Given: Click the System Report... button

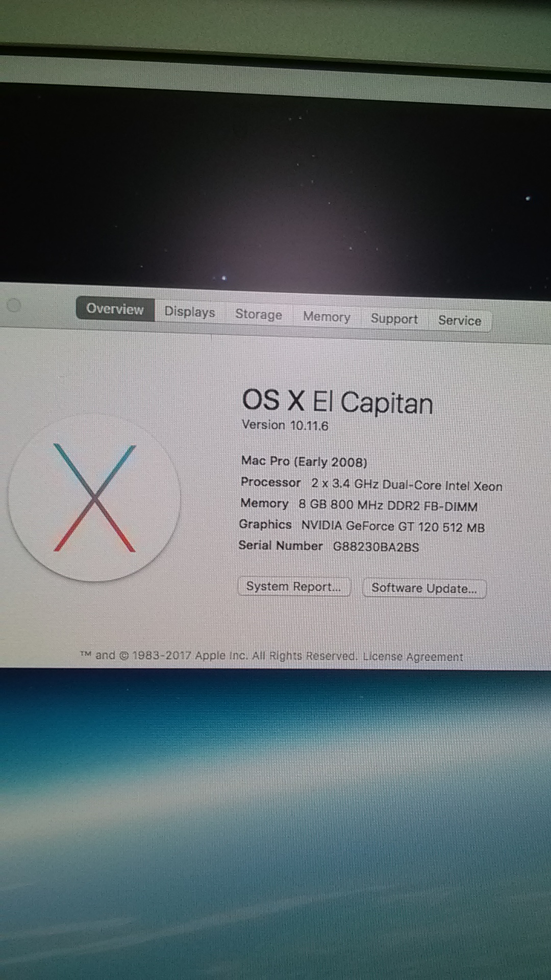Looking at the screenshot, I should [294, 586].
